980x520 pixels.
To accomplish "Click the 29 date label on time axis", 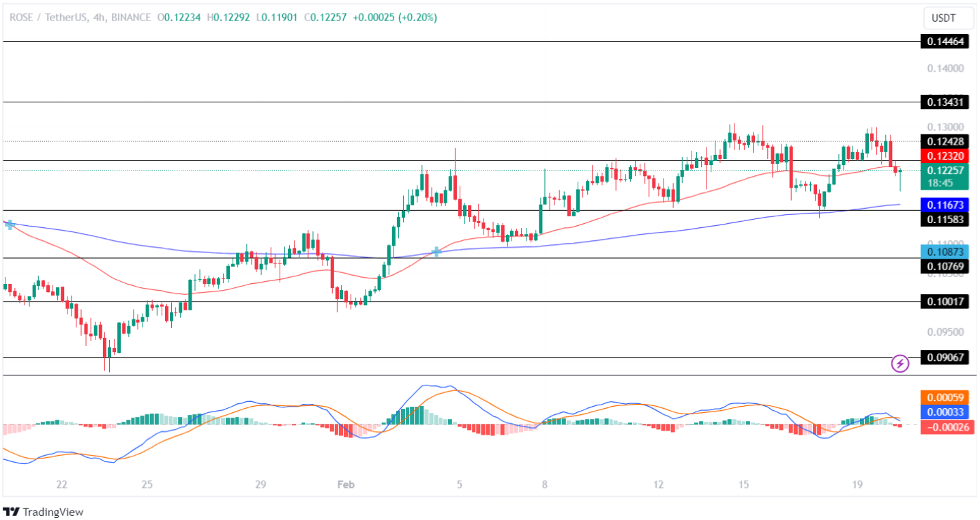I will point(261,485).
